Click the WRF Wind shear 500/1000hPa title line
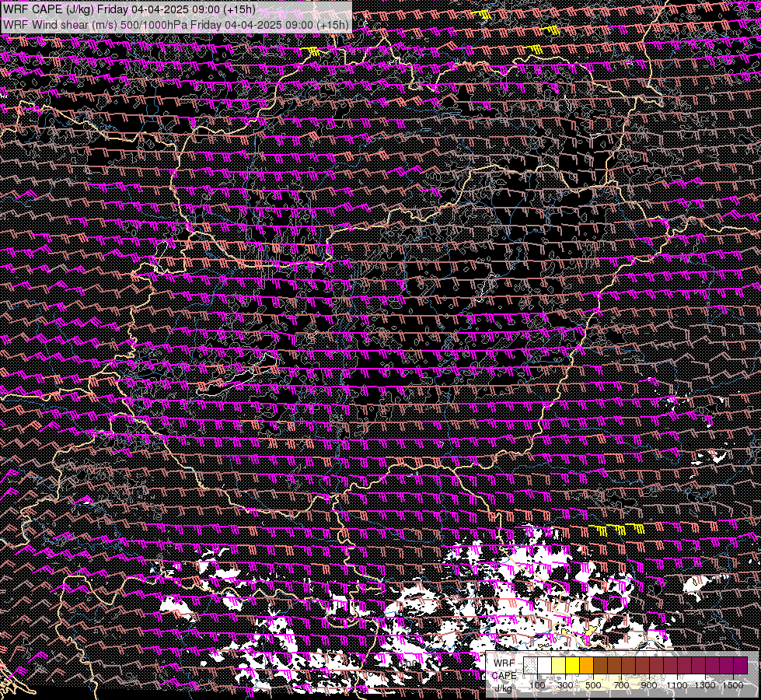Image resolution: width=761 pixels, height=700 pixels. tap(176, 25)
